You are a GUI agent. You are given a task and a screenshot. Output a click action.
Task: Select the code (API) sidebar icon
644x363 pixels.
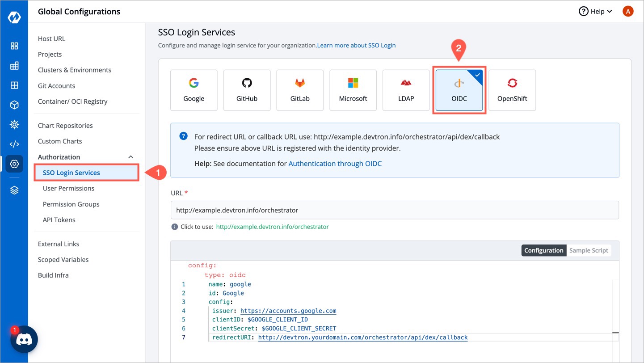[x=14, y=144]
